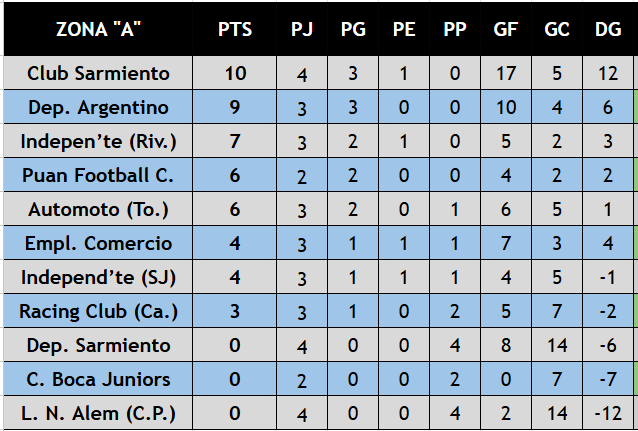Click Dep. Sarmiento's 14 goals-against cell

557,345
